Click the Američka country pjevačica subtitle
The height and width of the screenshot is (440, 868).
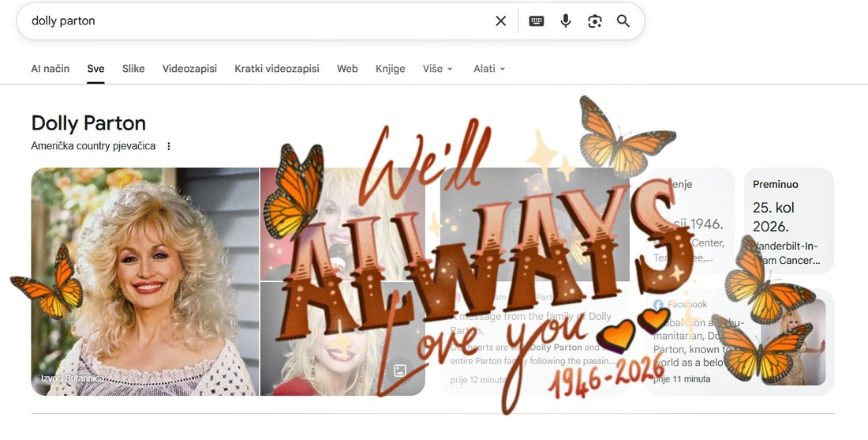tap(93, 146)
